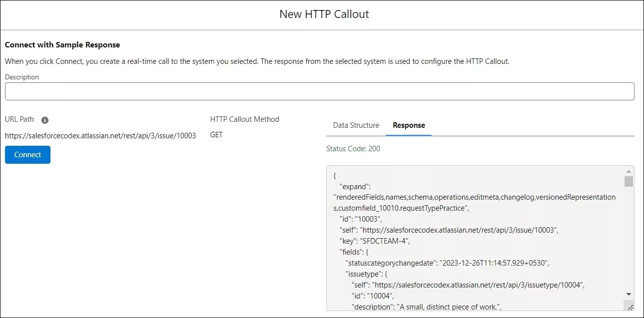The height and width of the screenshot is (318, 644).
Task: Click the "id": "10003" response line
Action: pyautogui.click(x=361, y=219)
